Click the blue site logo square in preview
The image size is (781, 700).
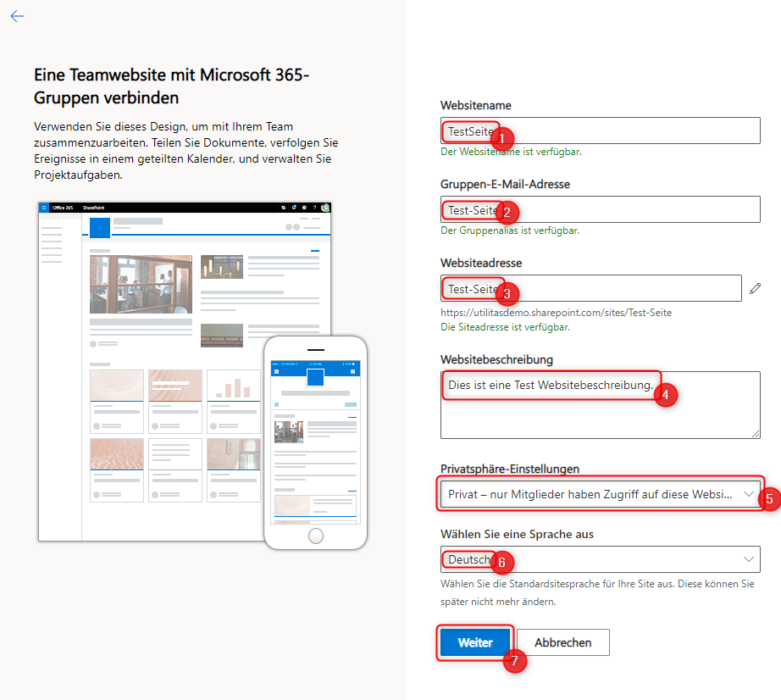(x=100, y=228)
